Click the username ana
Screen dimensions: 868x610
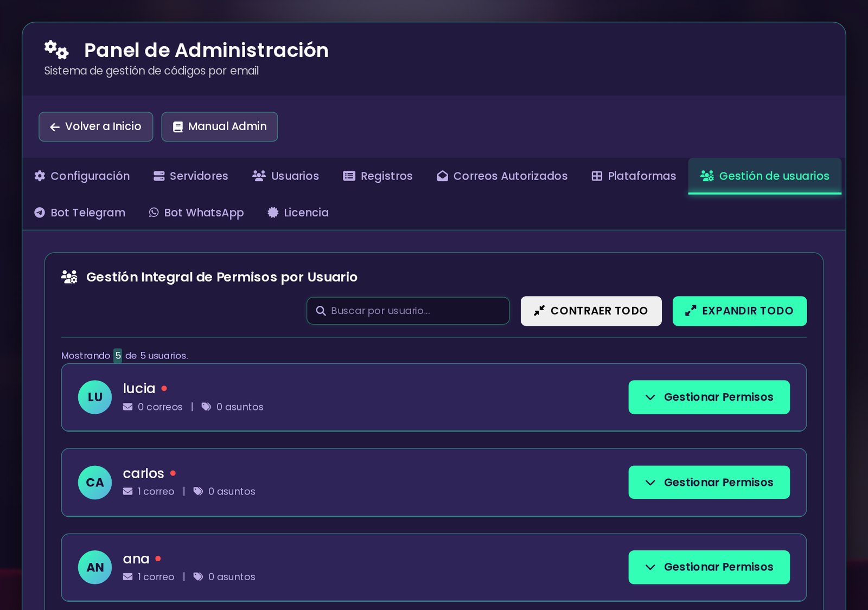click(x=136, y=559)
